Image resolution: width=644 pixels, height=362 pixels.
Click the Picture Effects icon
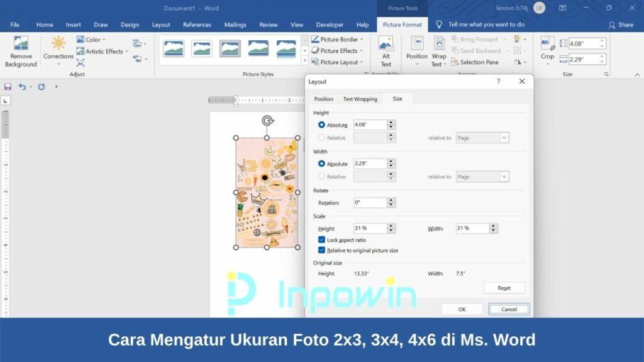click(315, 50)
